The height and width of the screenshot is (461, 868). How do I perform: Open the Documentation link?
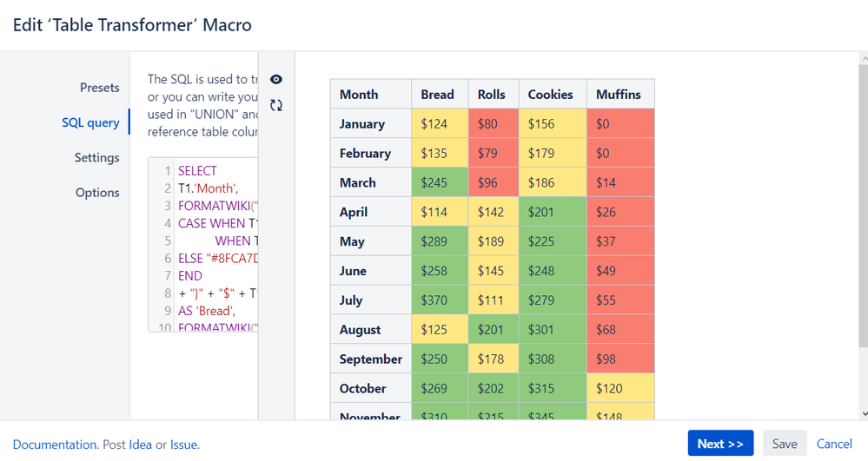point(55,445)
